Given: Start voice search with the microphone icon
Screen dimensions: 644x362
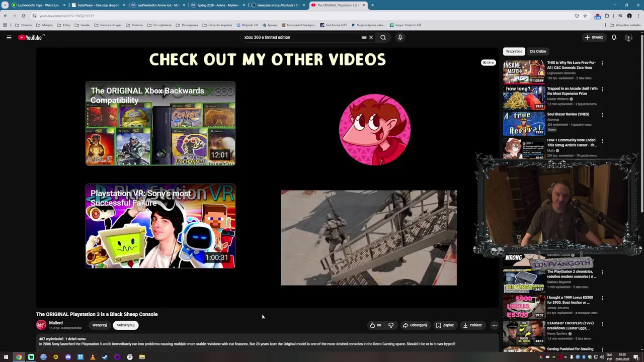Looking at the screenshot, I should [400, 37].
